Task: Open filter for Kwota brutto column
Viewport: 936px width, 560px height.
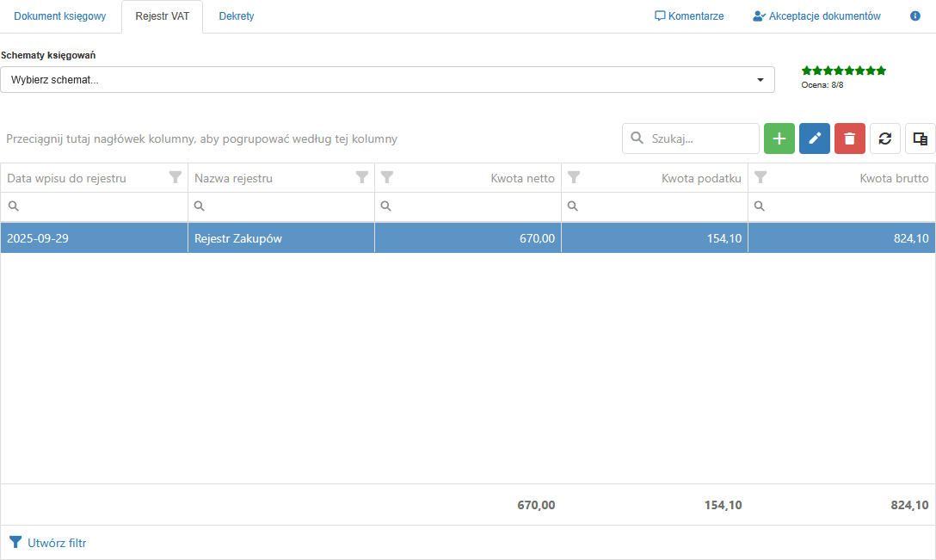Action: click(x=760, y=178)
